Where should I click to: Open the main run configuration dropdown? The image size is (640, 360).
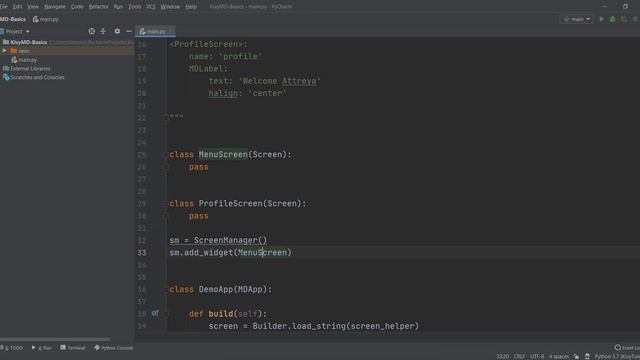pos(577,19)
